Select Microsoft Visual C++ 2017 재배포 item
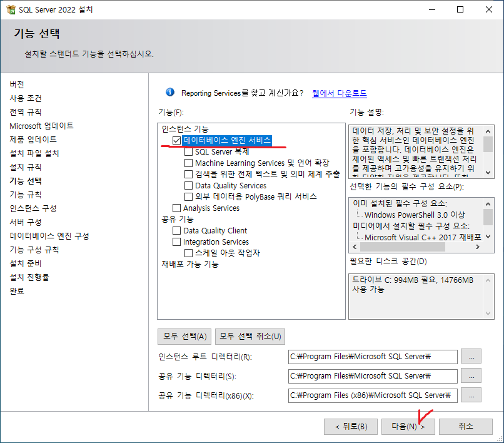Screen dimensions: 504x443 click(423, 237)
